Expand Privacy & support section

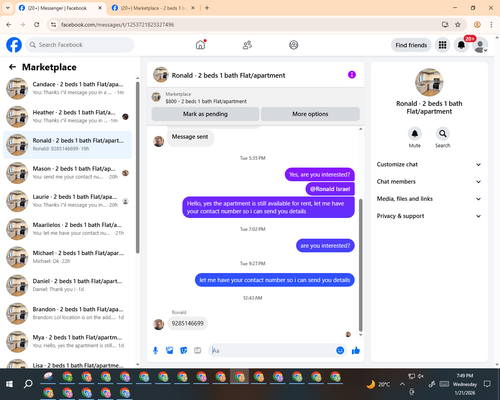coord(429,216)
